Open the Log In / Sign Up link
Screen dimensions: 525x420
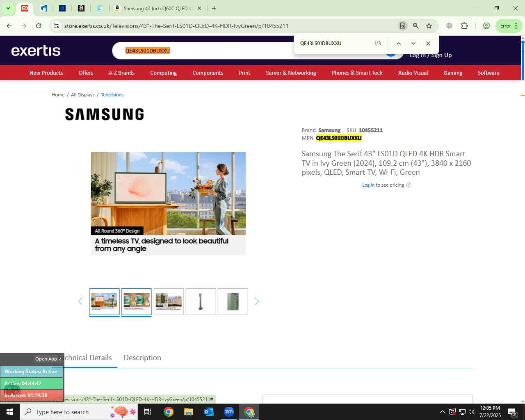click(431, 55)
